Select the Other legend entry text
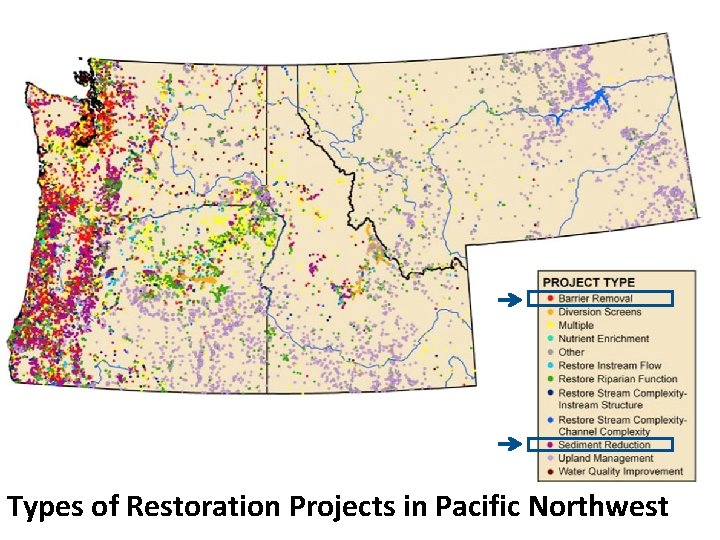This screenshot has height=540, width=720. 571,352
